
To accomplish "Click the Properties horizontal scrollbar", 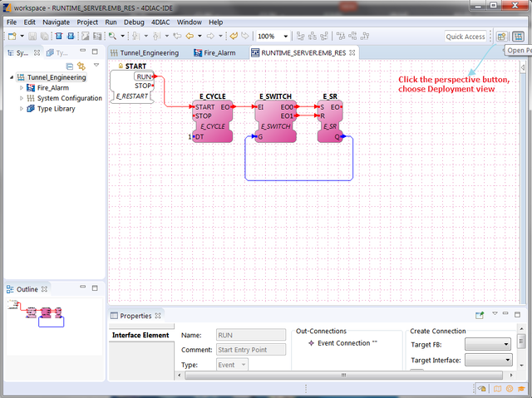I will tap(343, 375).
